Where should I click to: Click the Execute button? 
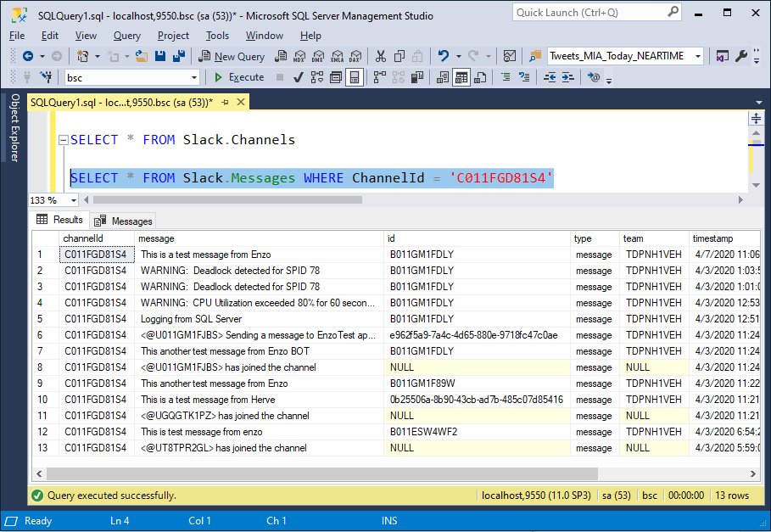click(x=240, y=77)
